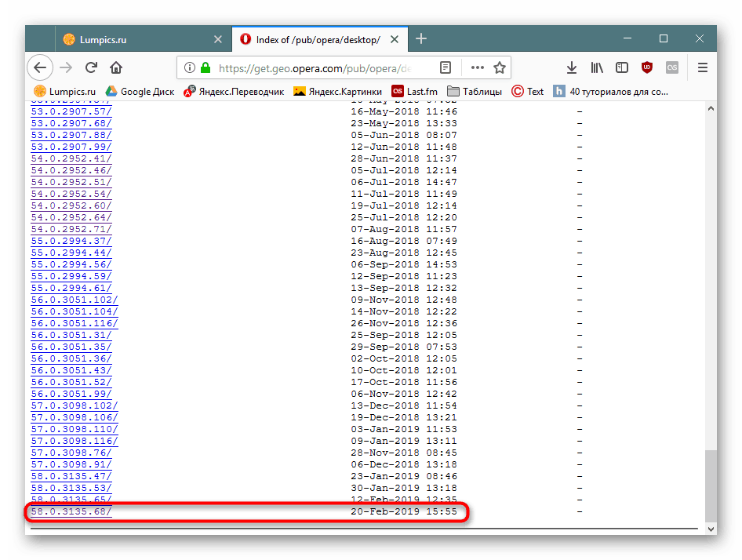Open folder 57.0.3098.91/
Viewport: 742px width, 560px height.
(x=71, y=464)
